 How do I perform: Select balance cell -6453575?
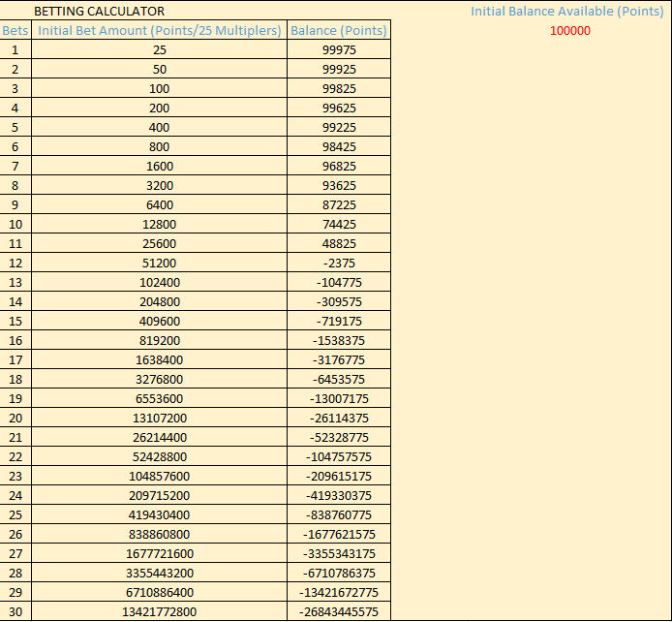click(339, 379)
